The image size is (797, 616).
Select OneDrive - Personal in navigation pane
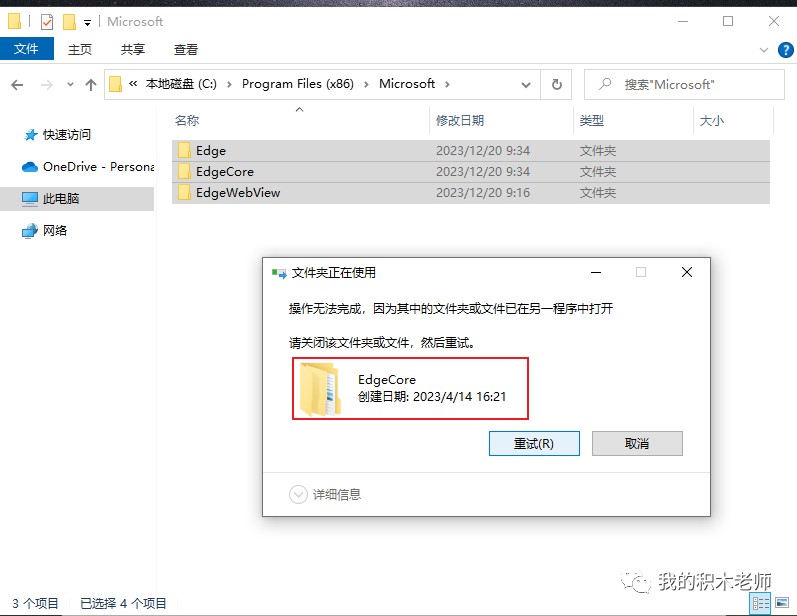click(x=99, y=167)
